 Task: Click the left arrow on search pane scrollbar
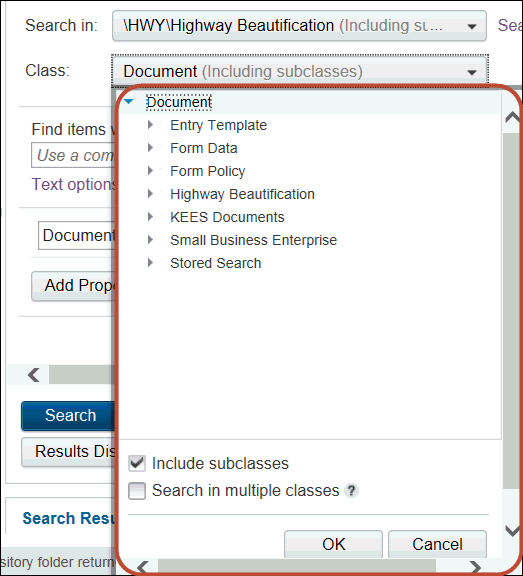[34, 375]
